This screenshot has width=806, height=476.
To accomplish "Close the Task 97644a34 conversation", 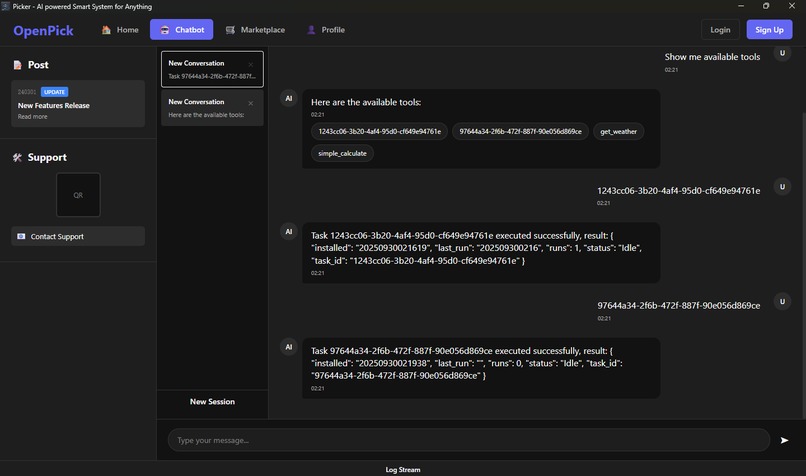I will [251, 65].
